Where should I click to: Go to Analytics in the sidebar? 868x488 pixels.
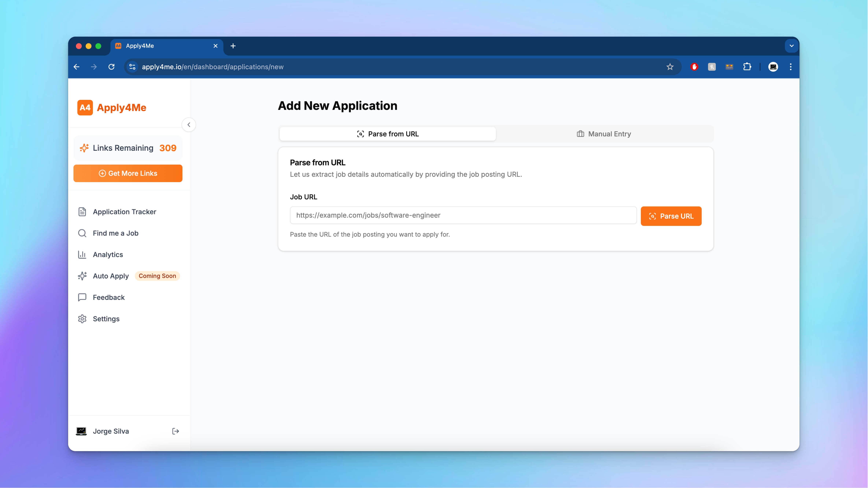coord(108,254)
